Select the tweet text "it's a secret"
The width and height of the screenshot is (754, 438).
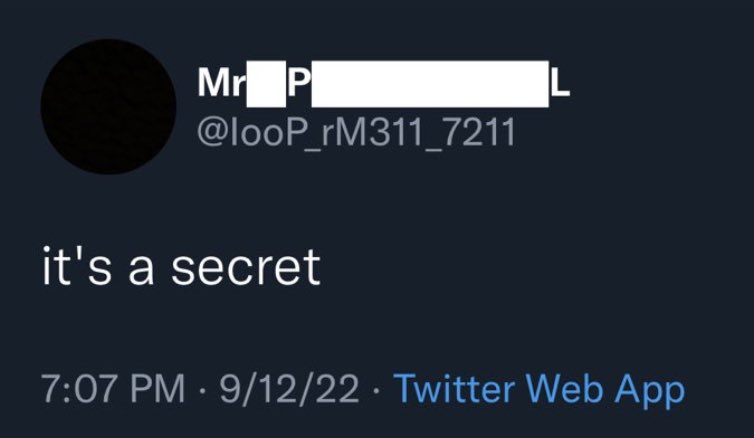point(181,267)
